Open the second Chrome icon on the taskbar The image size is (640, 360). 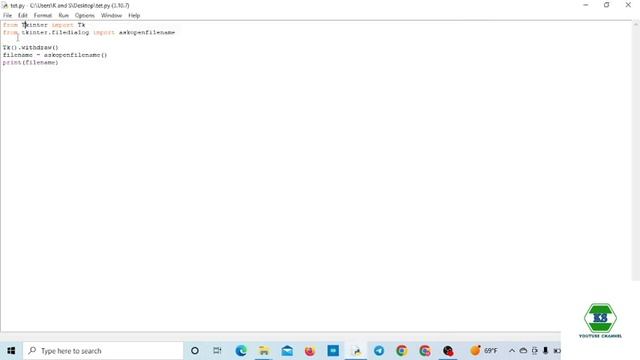[x=425, y=351]
